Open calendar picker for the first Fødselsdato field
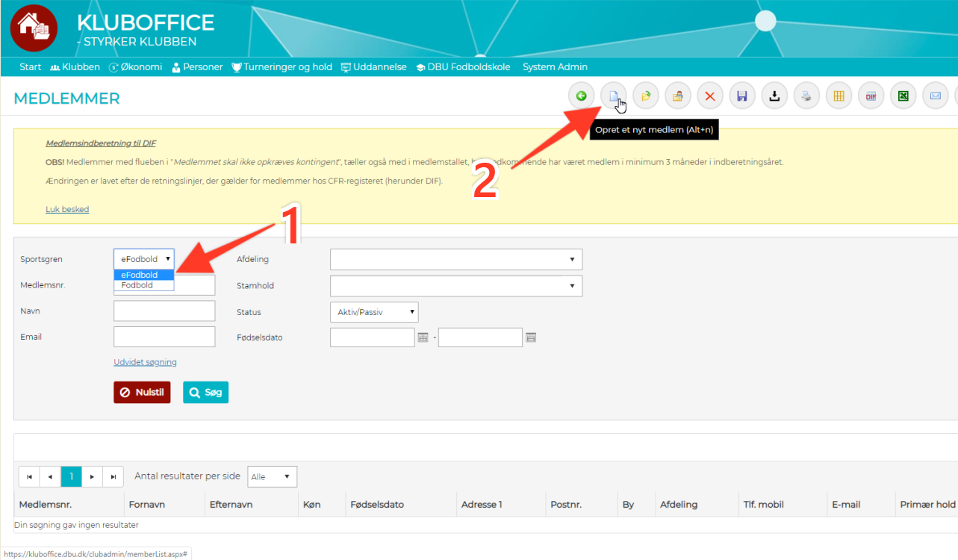958x560 pixels. pos(423,337)
